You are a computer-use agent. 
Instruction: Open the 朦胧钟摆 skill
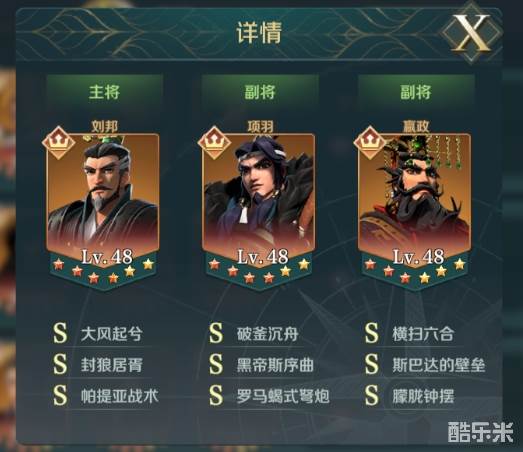click(423, 396)
